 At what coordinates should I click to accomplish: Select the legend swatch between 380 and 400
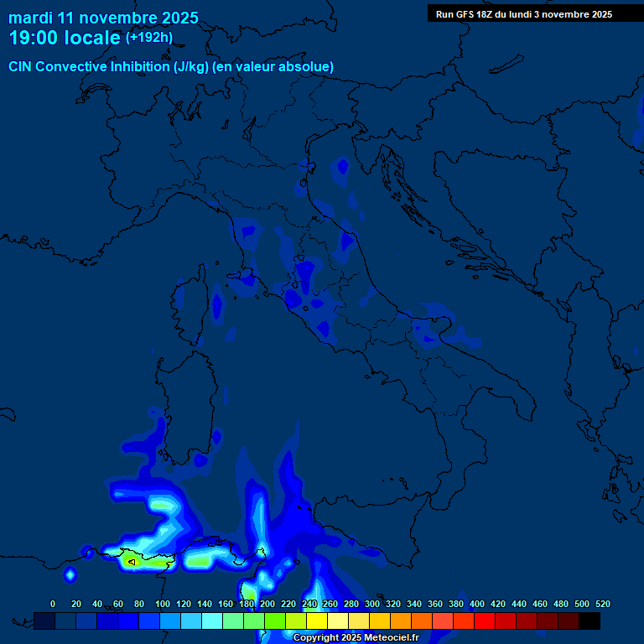[463, 621]
